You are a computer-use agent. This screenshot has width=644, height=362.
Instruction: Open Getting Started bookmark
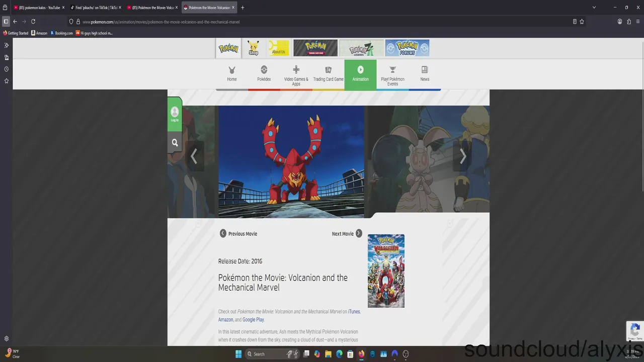click(16, 33)
